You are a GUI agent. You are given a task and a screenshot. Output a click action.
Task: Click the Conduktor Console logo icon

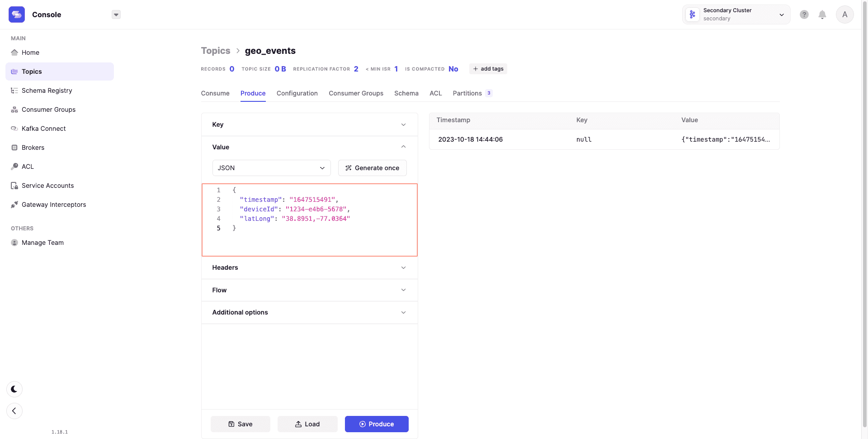point(17,14)
